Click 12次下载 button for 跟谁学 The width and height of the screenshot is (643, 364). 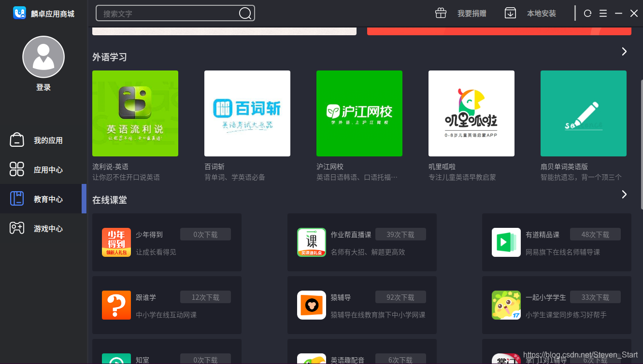coord(205,297)
